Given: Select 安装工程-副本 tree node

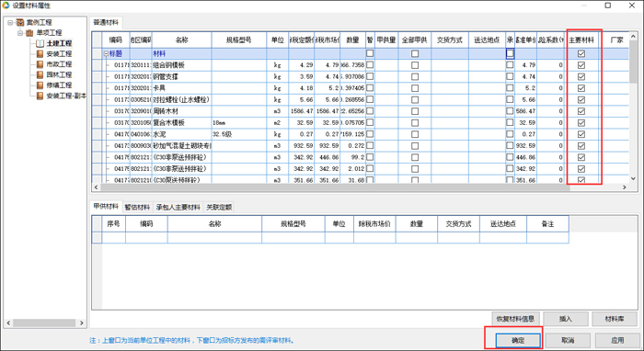Looking at the screenshot, I should (66, 96).
